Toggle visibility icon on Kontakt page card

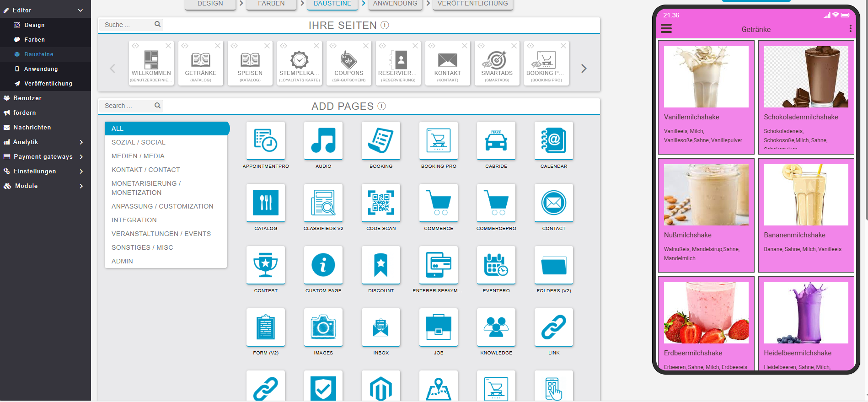432,46
